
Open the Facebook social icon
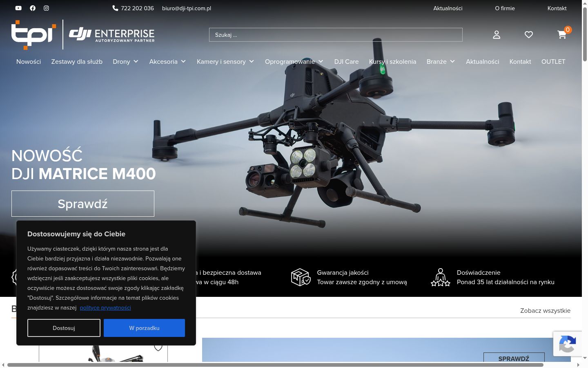[x=33, y=8]
